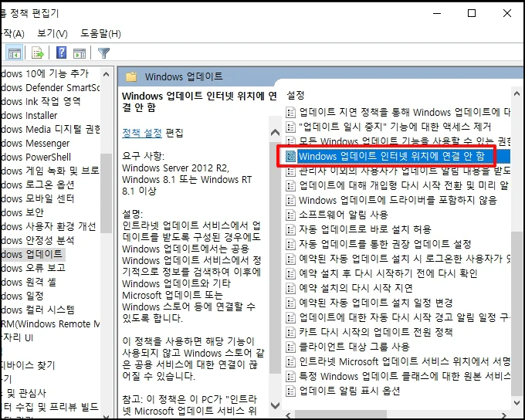The height and width of the screenshot is (420, 525).
Task: Select 클라이언트 대상 그룹 사용 setting
Action: pos(354,347)
